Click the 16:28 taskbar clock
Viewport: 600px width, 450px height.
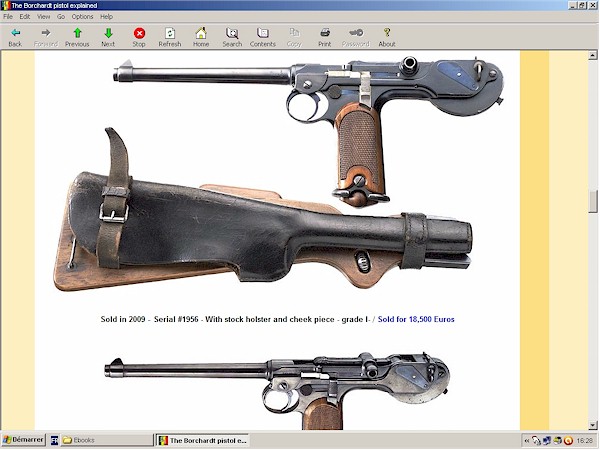coord(584,441)
